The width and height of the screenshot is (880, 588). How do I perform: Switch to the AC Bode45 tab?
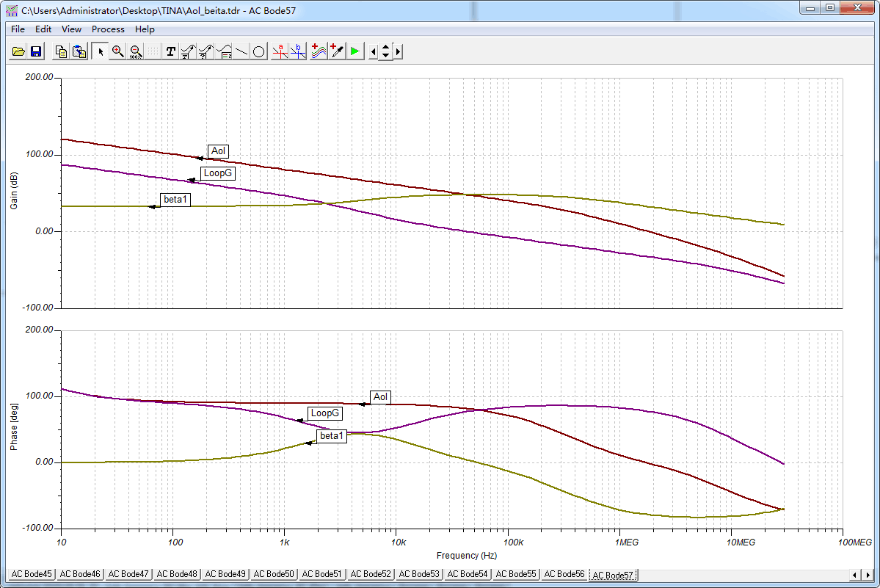[32, 574]
